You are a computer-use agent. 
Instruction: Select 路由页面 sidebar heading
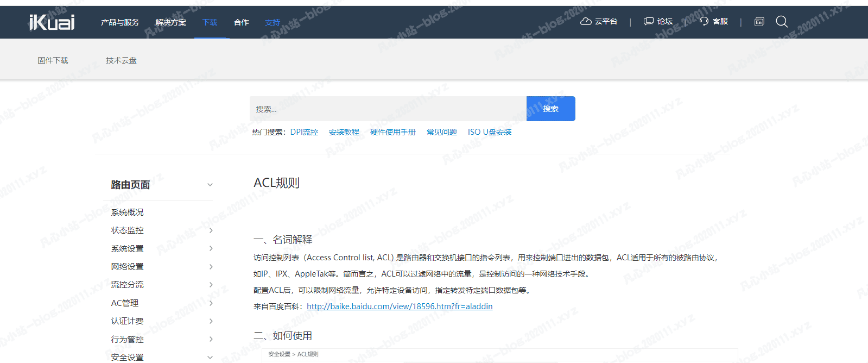(x=130, y=185)
